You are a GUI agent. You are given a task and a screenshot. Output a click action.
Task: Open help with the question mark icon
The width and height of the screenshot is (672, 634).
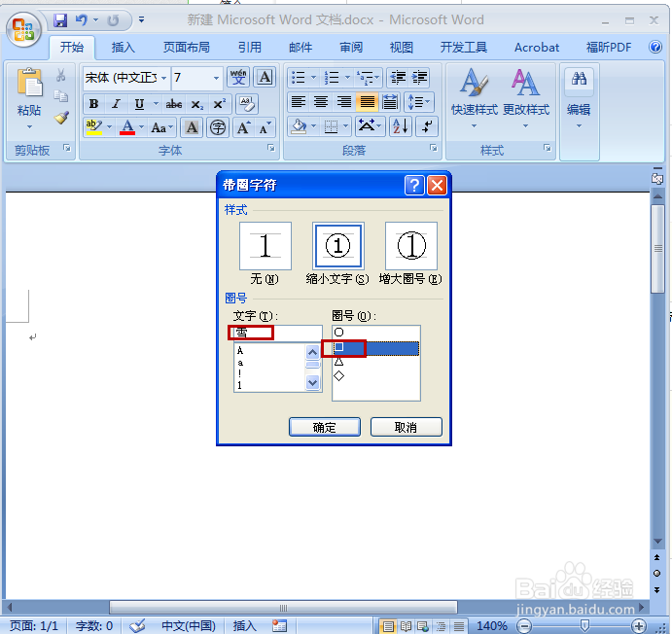655,47
